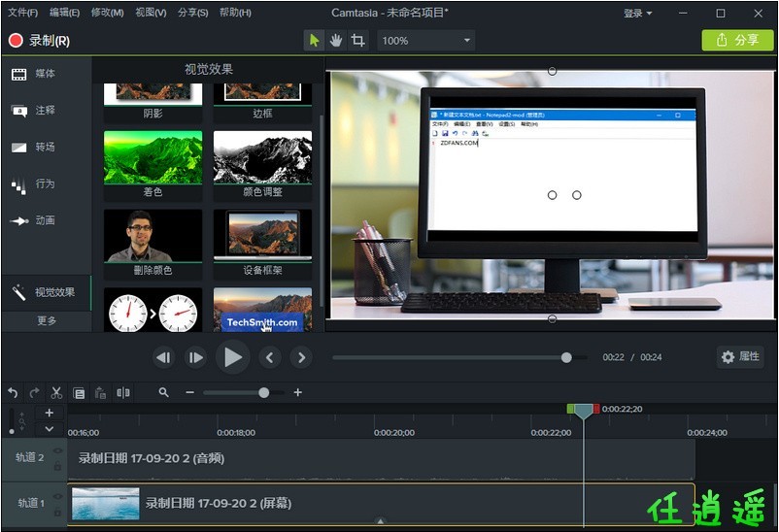Screen dimensions: 779x532
Task: Expand the 登录 sign-in dropdown
Action: coord(638,14)
